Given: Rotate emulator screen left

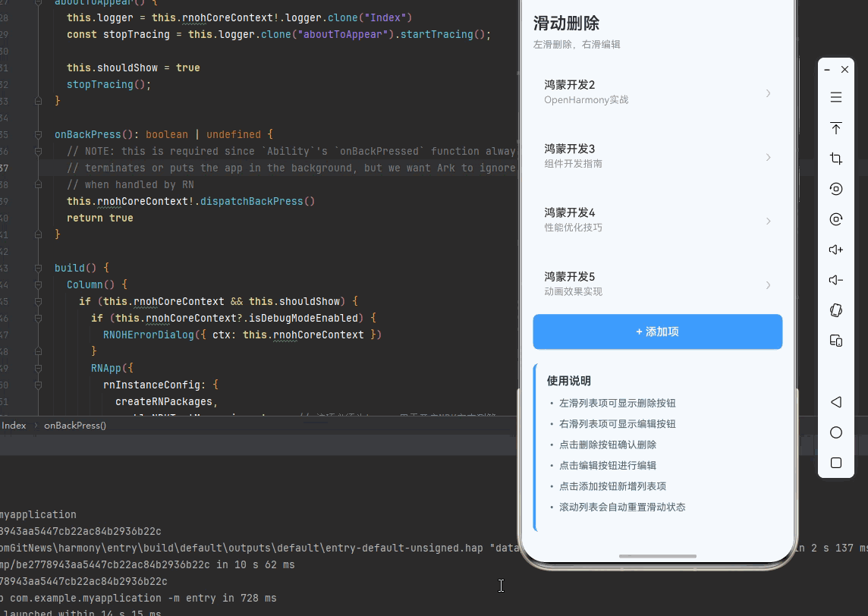Looking at the screenshot, I should click(x=836, y=189).
